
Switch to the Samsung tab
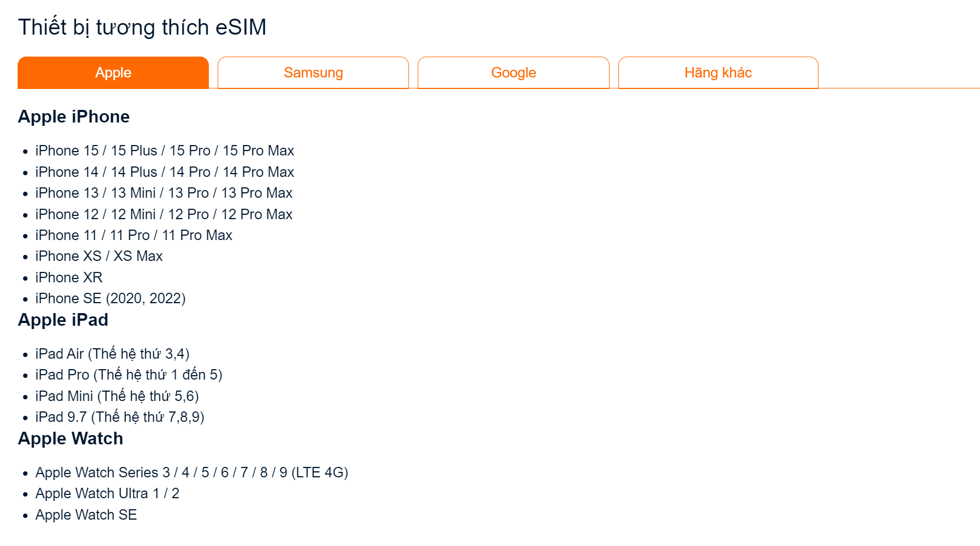pyautogui.click(x=313, y=73)
